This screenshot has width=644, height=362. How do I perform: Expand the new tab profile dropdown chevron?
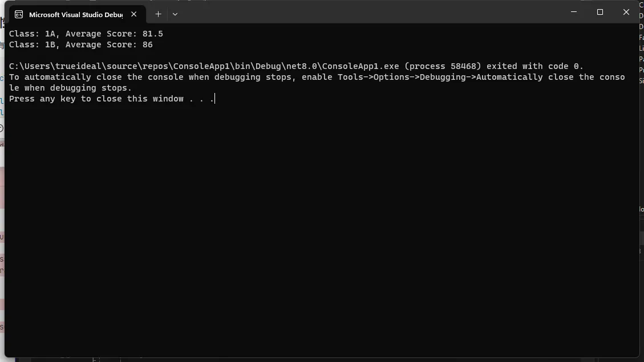click(175, 14)
